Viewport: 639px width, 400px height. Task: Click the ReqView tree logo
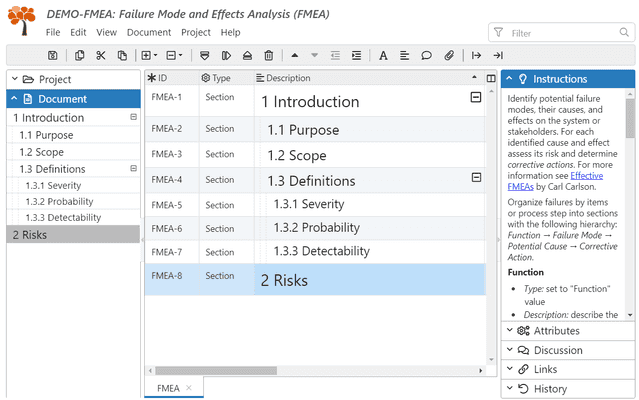coord(22,20)
